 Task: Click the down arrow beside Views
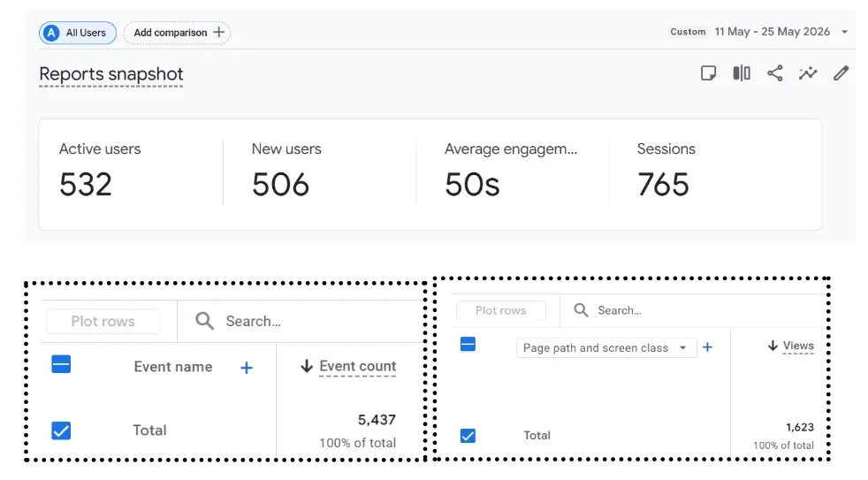pos(773,346)
